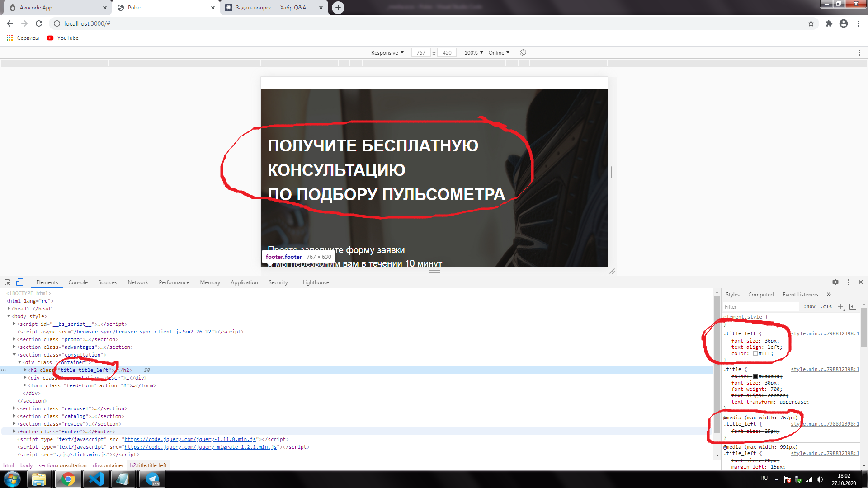Open style.min.css source for .title rule

point(825,369)
